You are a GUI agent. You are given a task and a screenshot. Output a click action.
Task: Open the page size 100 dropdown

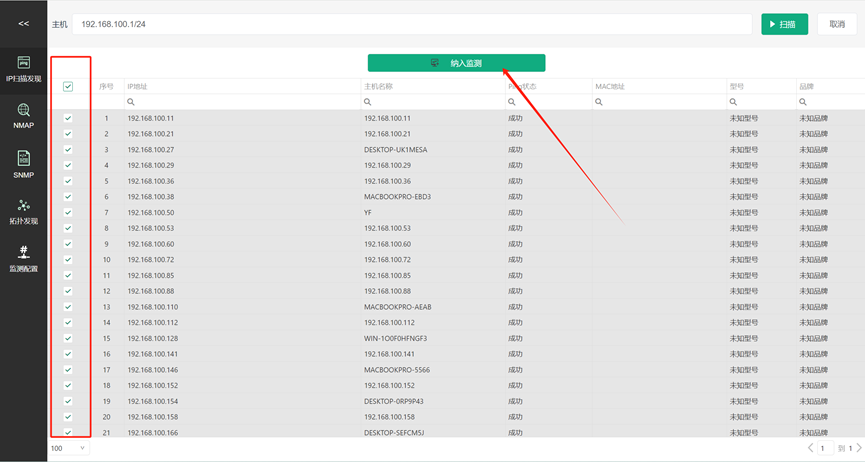68,448
